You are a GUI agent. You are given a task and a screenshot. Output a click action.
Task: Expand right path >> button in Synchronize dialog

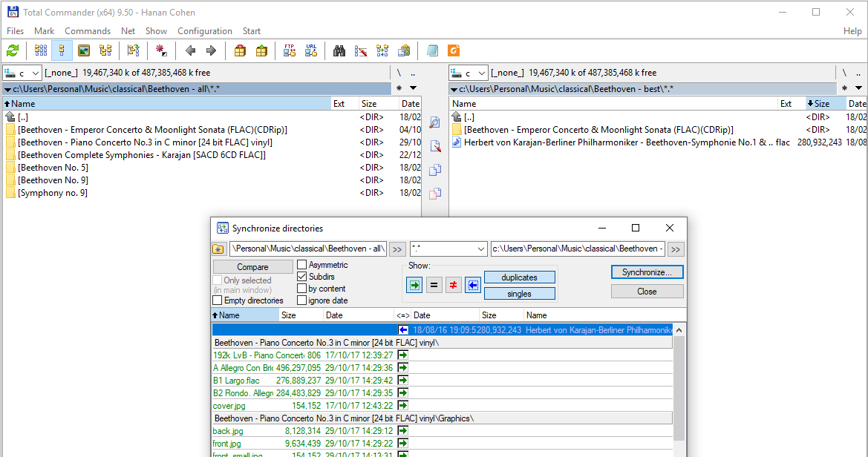pyautogui.click(x=676, y=249)
